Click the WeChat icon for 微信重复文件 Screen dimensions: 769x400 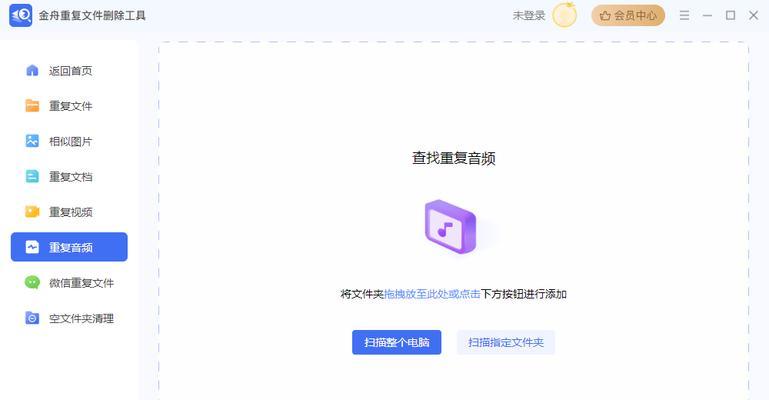(x=32, y=282)
